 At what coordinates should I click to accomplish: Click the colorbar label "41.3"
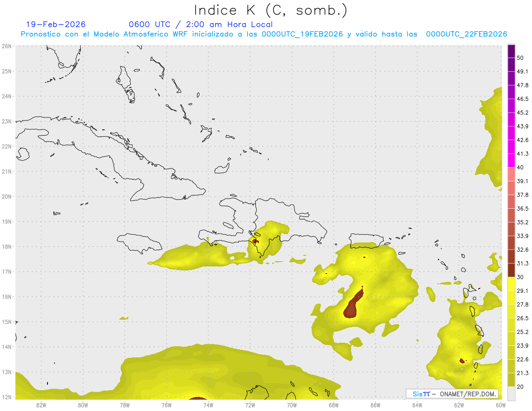click(x=523, y=154)
